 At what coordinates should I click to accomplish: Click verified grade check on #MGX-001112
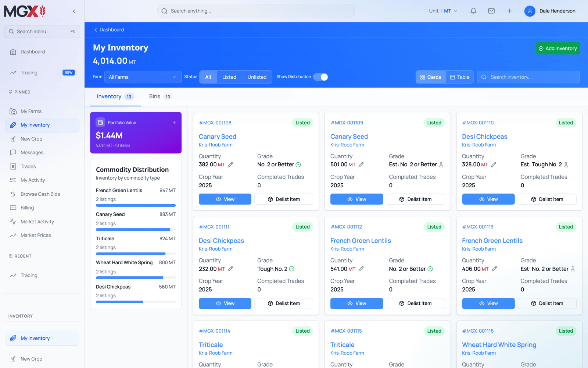pos(430,269)
